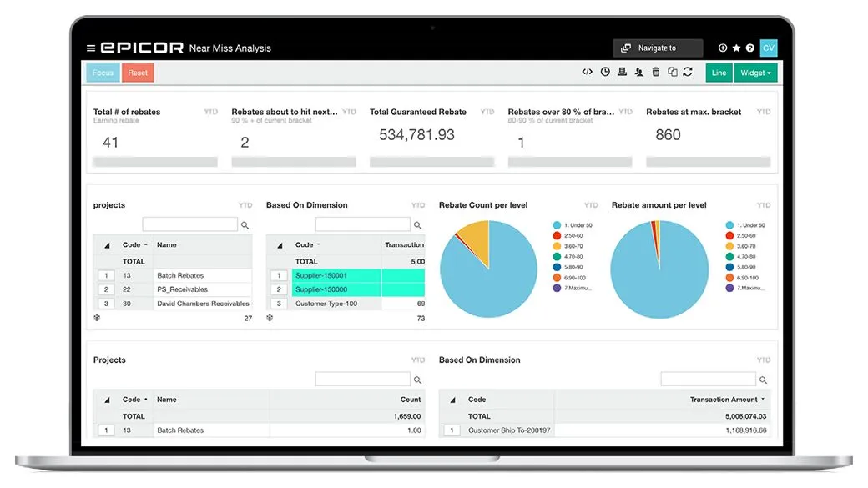Open the clock history icon

[605, 73]
